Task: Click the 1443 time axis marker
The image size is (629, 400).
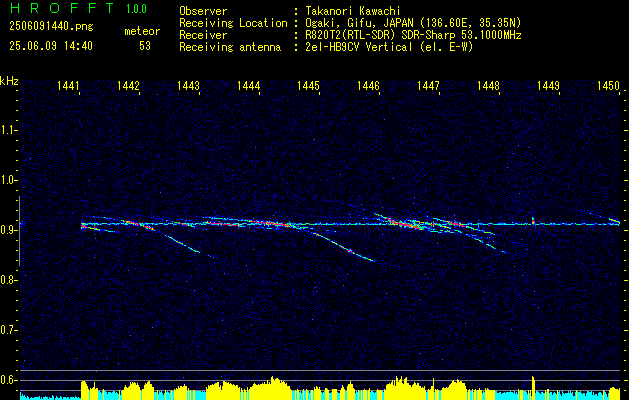Action: click(189, 85)
